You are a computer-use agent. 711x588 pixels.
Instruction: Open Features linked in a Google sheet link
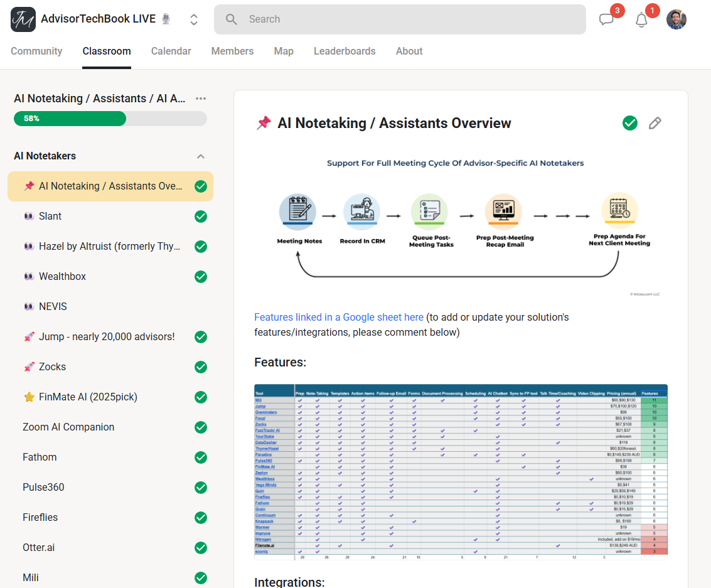click(x=339, y=318)
